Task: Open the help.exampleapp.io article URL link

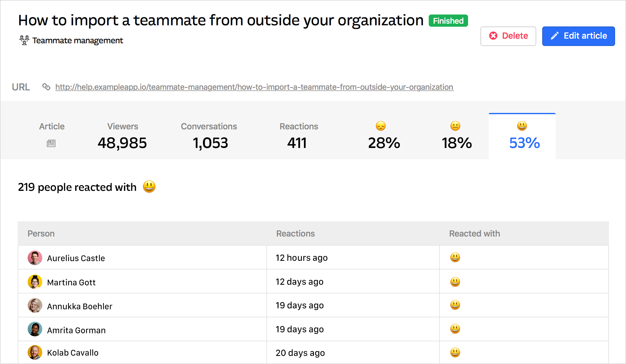Action: pyautogui.click(x=254, y=87)
